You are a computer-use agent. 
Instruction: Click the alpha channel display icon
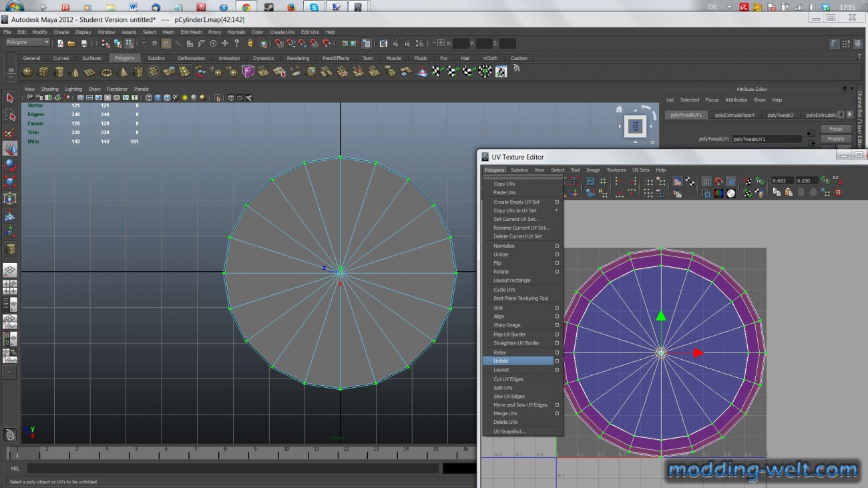[731, 193]
